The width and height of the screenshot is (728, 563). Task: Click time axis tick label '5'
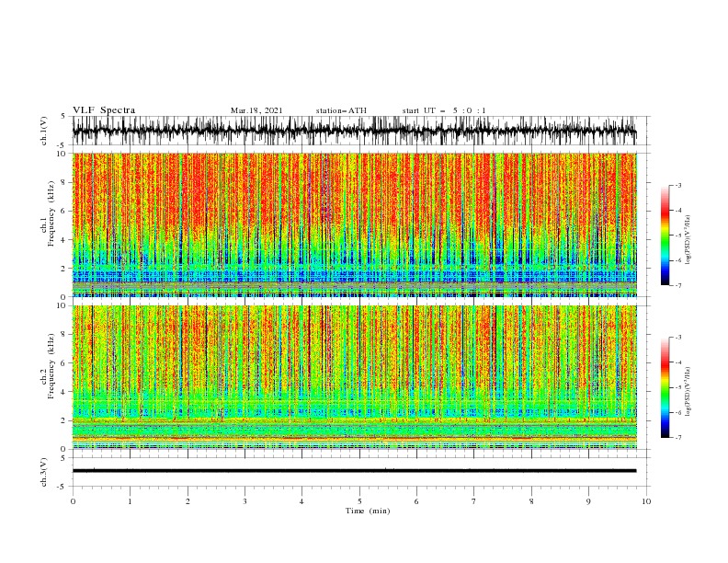359,501
